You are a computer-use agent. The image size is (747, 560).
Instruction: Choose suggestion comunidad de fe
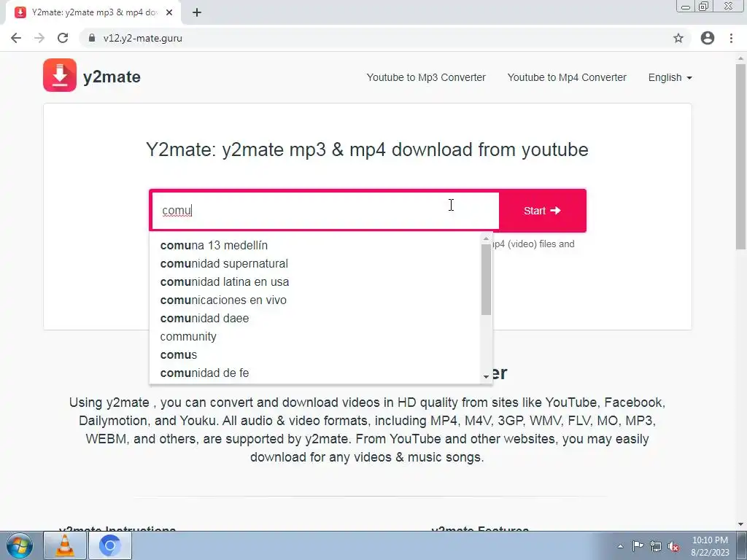point(314,373)
